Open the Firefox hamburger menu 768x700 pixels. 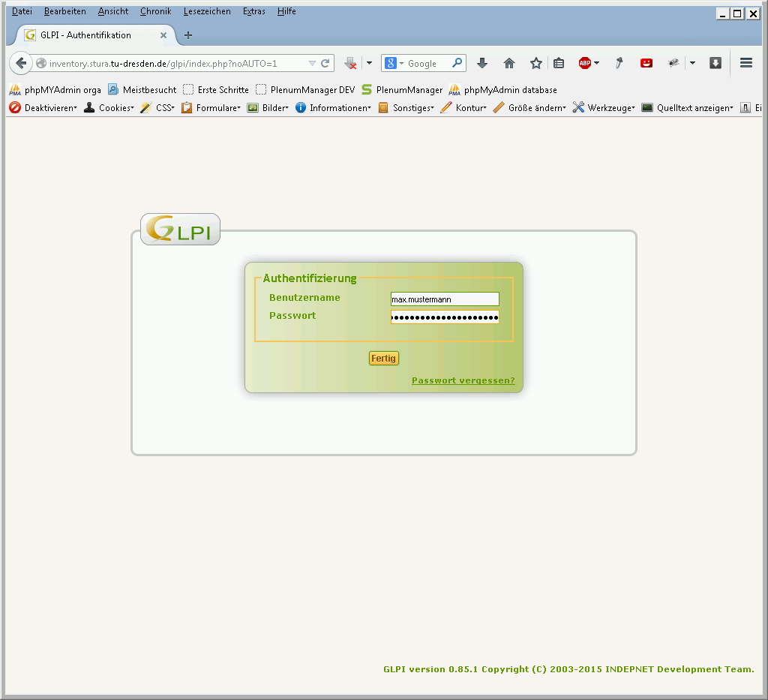click(745, 64)
